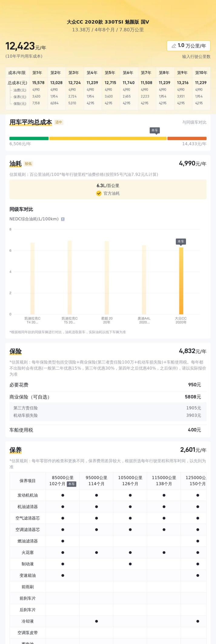Select the 第1年 cost column header
Screen dimensions: 216x644
coord(37,73)
